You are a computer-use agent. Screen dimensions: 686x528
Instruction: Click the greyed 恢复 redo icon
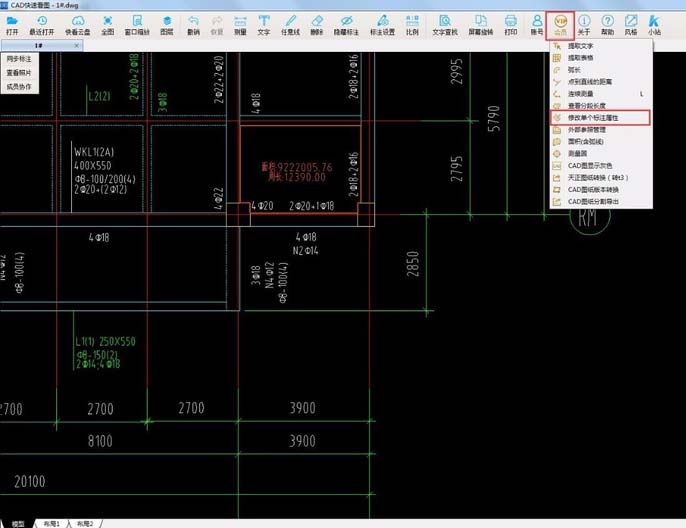217,25
